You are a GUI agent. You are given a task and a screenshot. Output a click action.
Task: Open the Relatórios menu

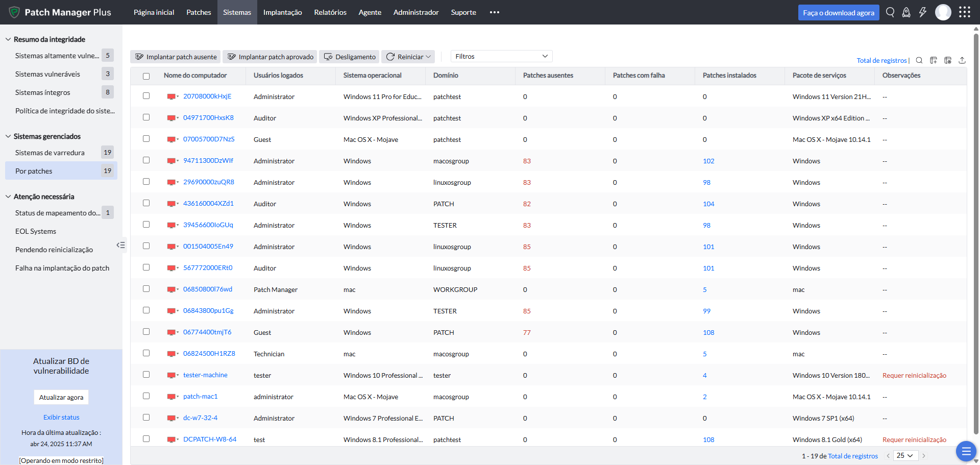coord(330,12)
